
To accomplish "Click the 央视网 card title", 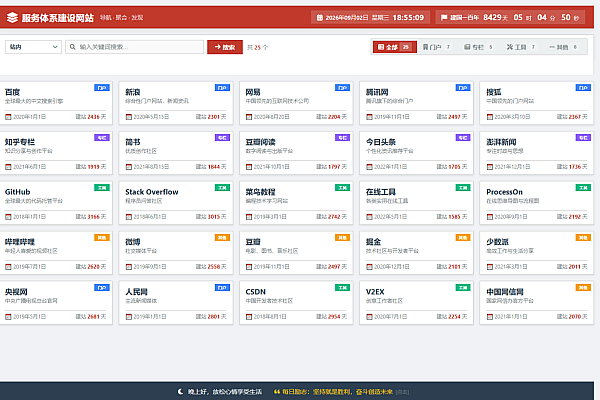I will click(16, 292).
